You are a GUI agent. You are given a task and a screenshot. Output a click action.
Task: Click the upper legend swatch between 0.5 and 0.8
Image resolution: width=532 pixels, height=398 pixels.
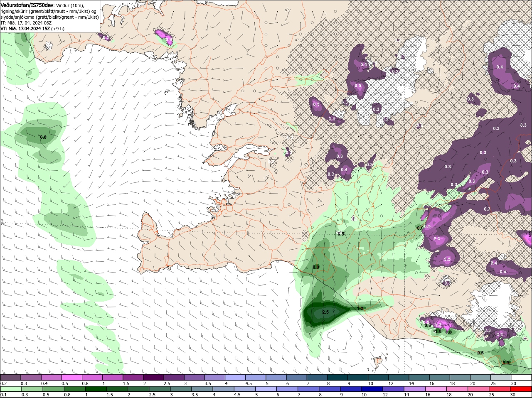pyautogui.click(x=72, y=377)
